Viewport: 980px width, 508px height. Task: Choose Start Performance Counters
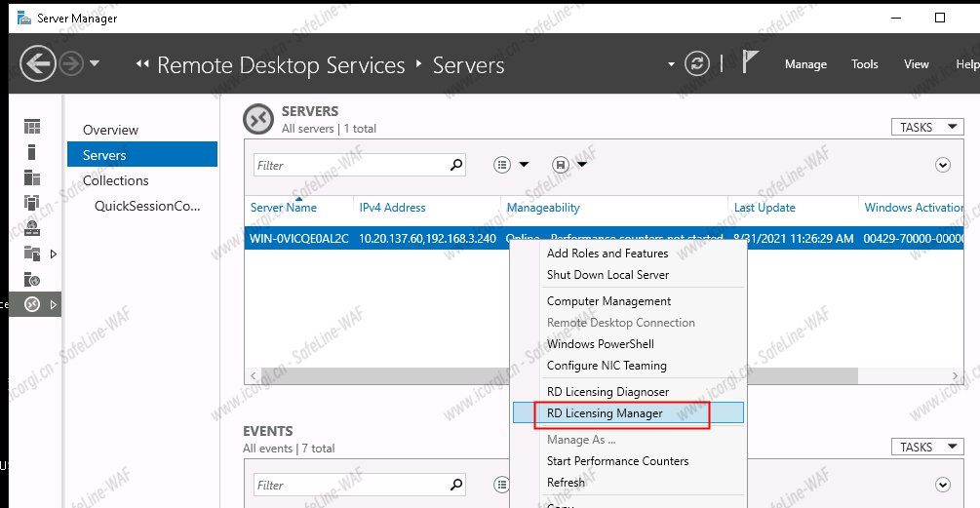(617, 461)
